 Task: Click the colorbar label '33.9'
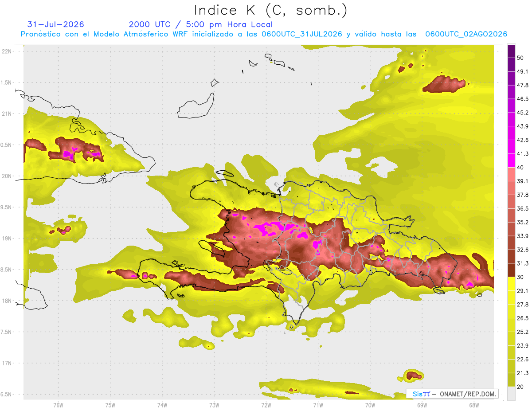coord(522,236)
